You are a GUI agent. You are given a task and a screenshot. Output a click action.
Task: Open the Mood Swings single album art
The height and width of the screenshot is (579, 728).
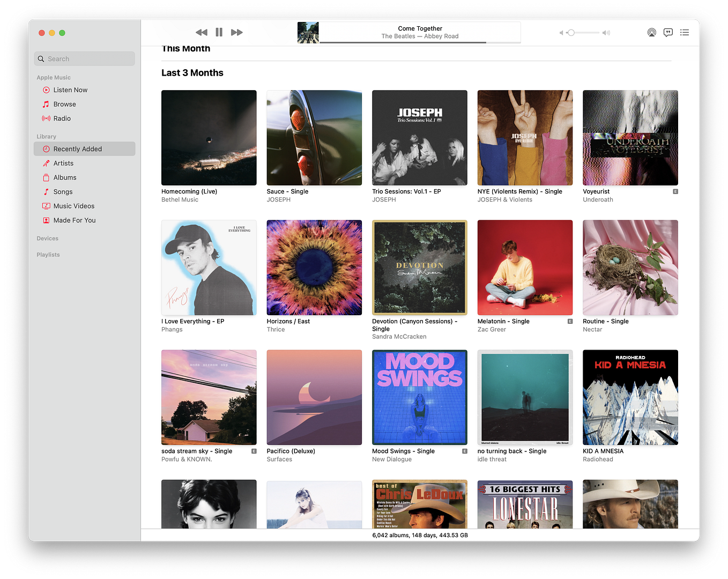(x=419, y=397)
